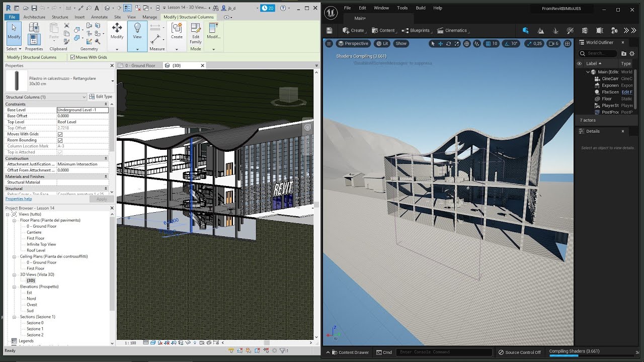Click the translate move tool in Unreal viewport

pos(441,44)
